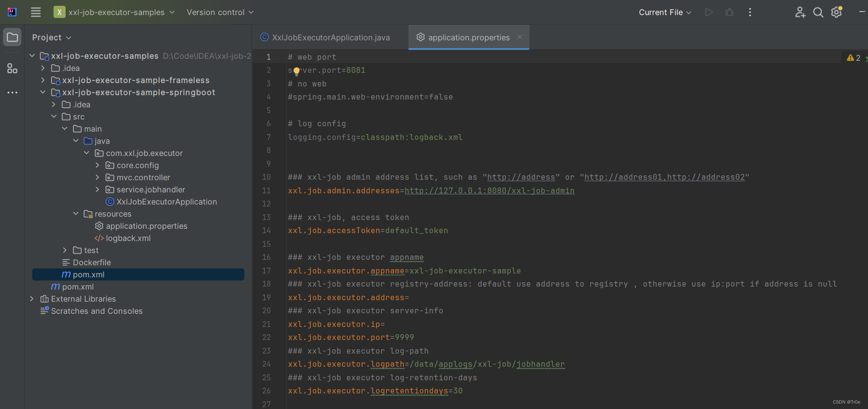Screen dimensions: 868x409
Task: Open the Structure tool window icon
Action: pyautogui.click(x=12, y=68)
